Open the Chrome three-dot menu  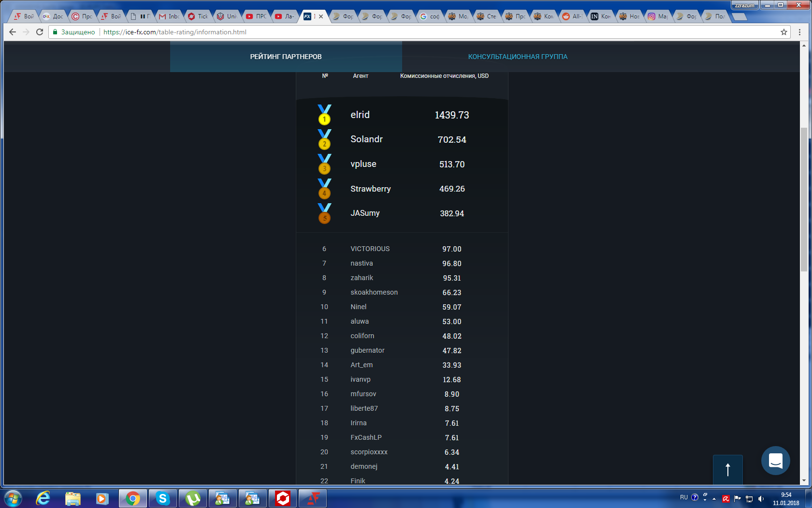(800, 32)
